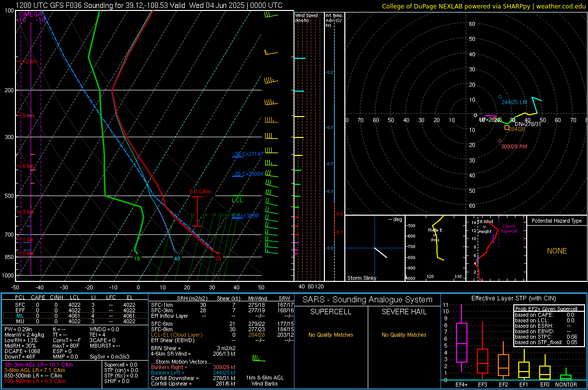Click the green 'LCL' label on skew-T
This screenshot has height=390, width=588.
[x=237, y=200]
